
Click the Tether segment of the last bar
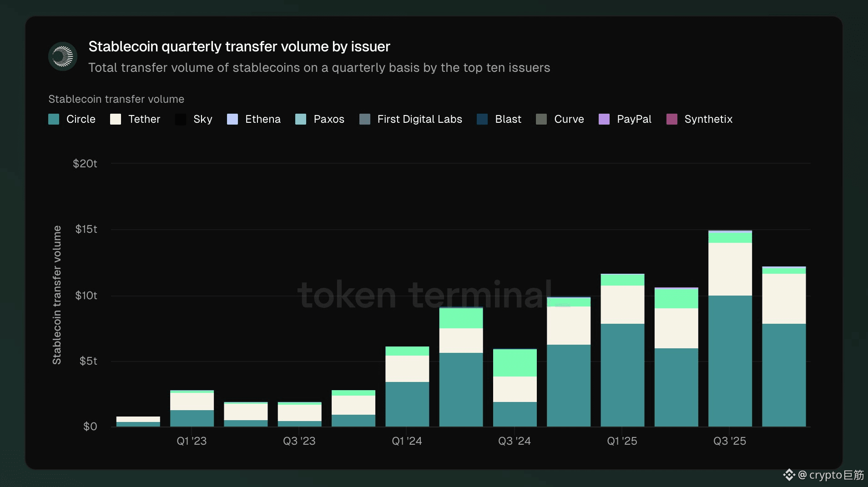[x=784, y=299]
